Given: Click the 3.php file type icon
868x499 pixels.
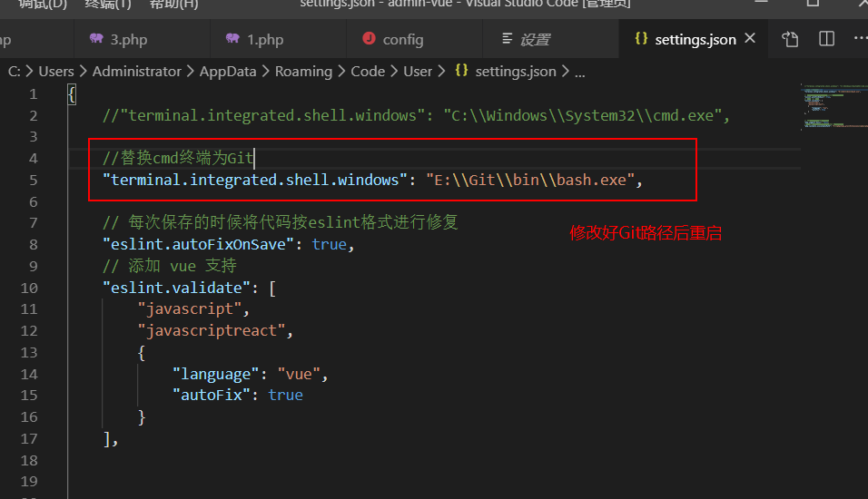Looking at the screenshot, I should (x=96, y=38).
